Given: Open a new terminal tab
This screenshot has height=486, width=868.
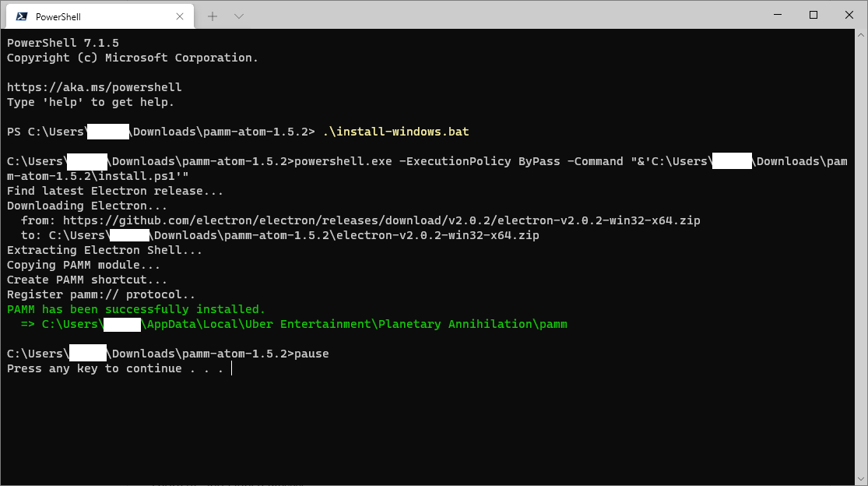Looking at the screenshot, I should coord(213,16).
